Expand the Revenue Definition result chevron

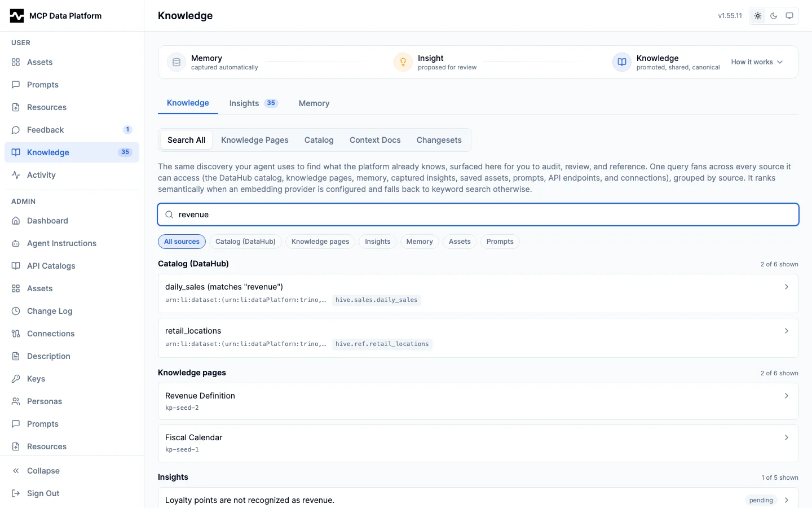pyautogui.click(x=787, y=396)
